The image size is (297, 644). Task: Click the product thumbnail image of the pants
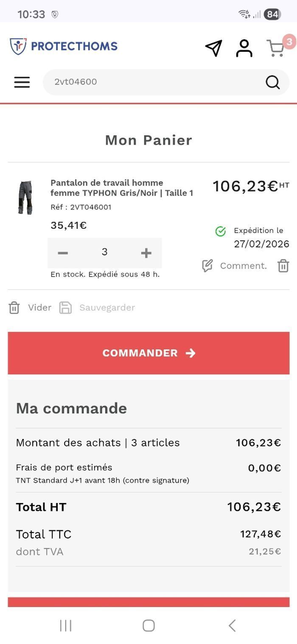(25, 196)
